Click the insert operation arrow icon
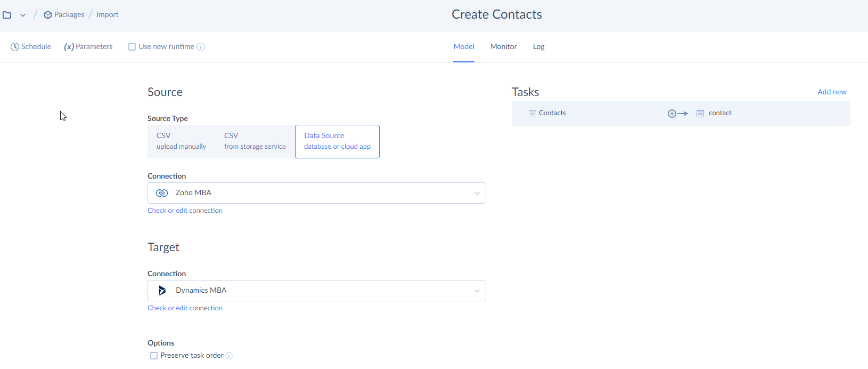 [x=677, y=114]
